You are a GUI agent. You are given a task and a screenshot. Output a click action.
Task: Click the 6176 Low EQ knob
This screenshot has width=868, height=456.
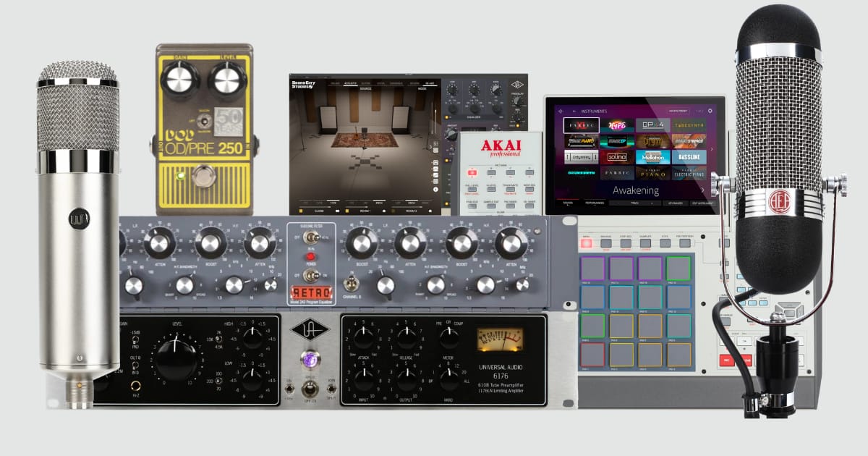click(252, 379)
